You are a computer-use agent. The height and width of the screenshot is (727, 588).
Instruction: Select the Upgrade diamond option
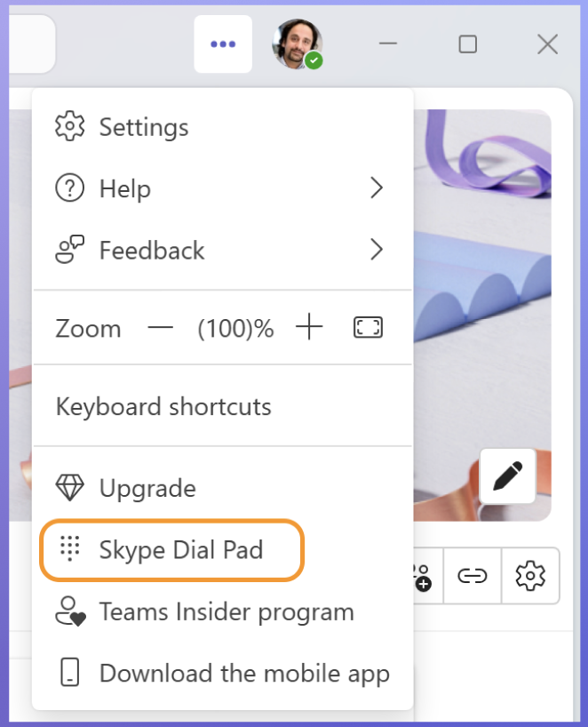[x=147, y=488]
